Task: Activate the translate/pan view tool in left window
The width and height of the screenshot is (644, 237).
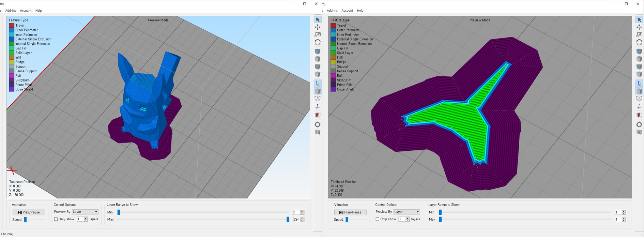Action: pos(318,27)
